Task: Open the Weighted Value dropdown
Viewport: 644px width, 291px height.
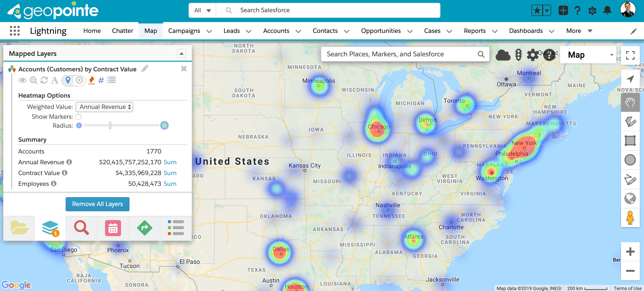Action: click(104, 107)
